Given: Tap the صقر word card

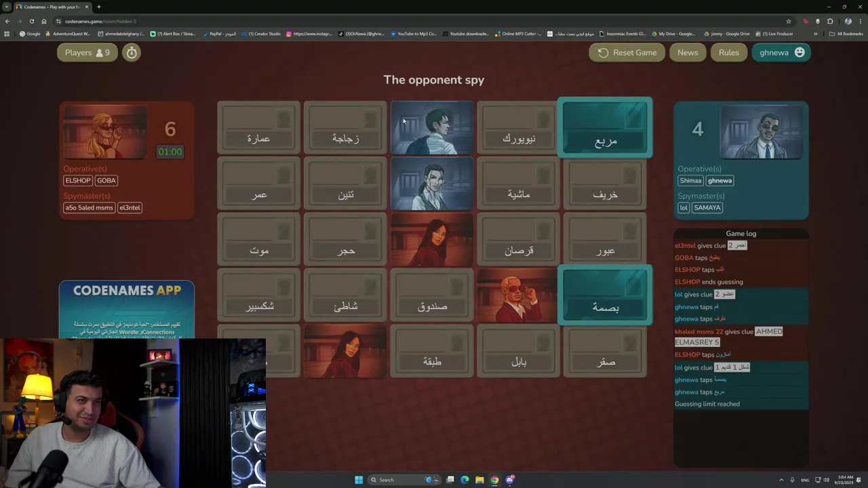Looking at the screenshot, I should click(x=605, y=351).
